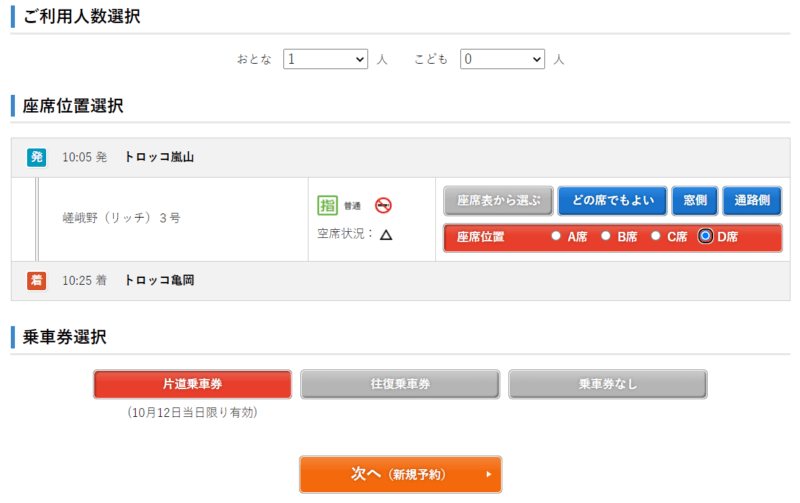Click the 10:05 発 departure time
This screenshot has height=503, width=800.
(85, 157)
